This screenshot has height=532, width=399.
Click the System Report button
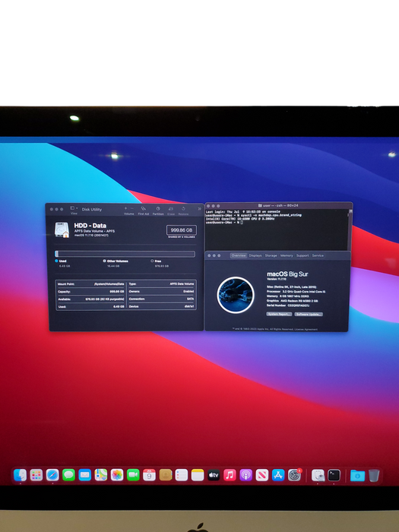pyautogui.click(x=279, y=314)
